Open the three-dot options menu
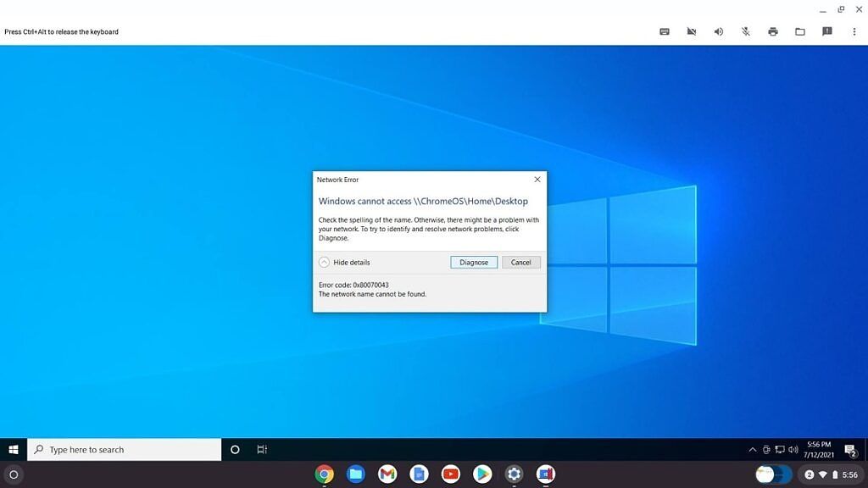 pos(854,31)
